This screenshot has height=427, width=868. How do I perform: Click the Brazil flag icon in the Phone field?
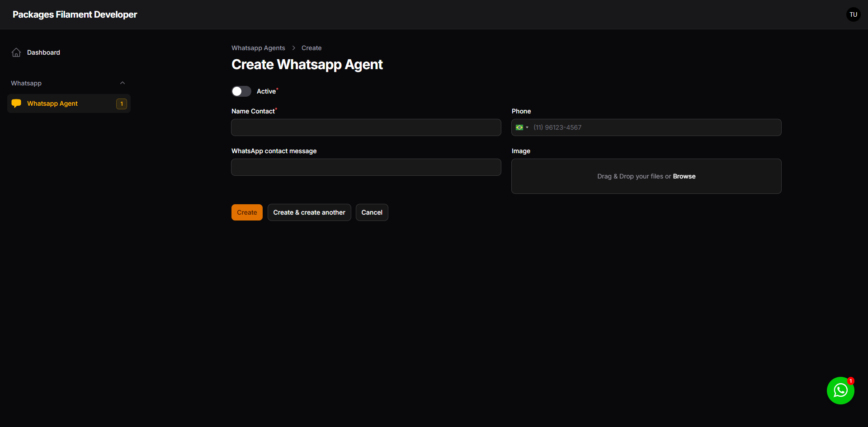coord(519,127)
